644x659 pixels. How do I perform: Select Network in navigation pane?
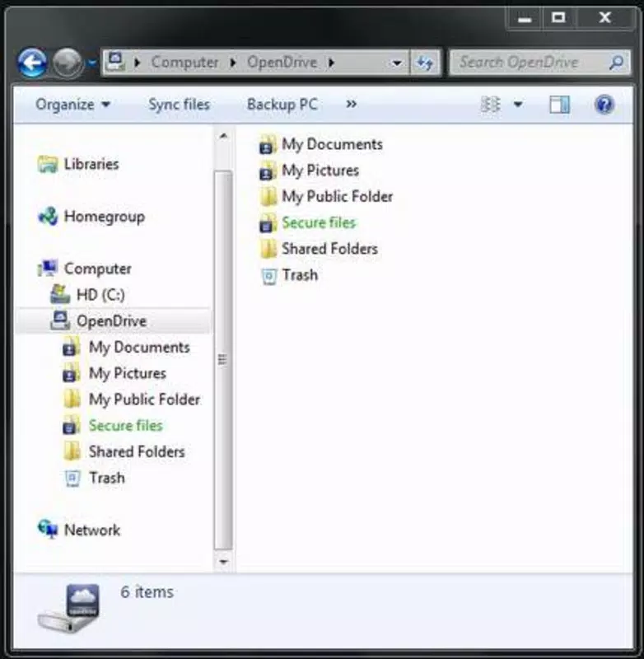pos(92,530)
